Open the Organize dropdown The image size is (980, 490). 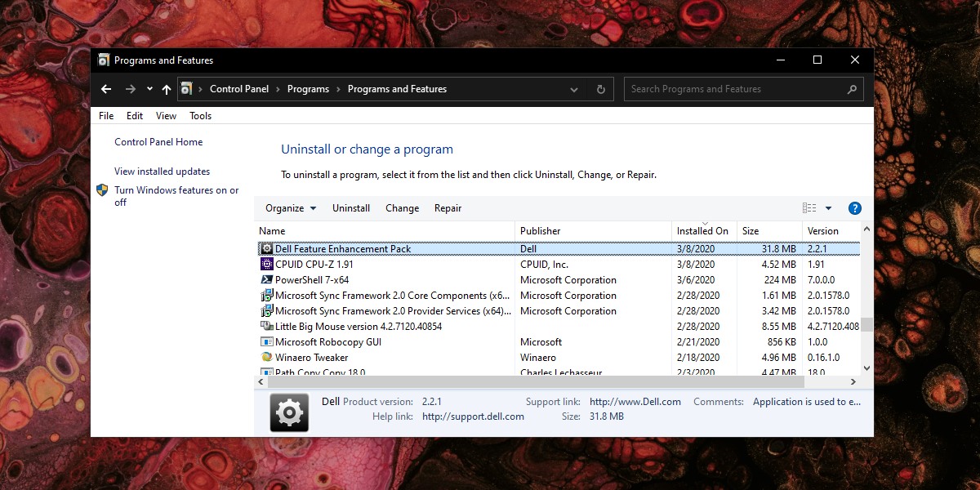tap(290, 208)
